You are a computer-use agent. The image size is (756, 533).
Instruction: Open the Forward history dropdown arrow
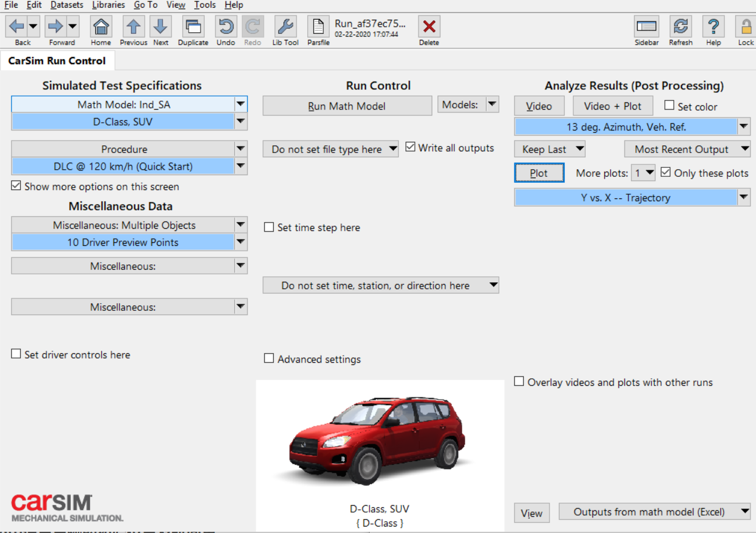point(73,26)
